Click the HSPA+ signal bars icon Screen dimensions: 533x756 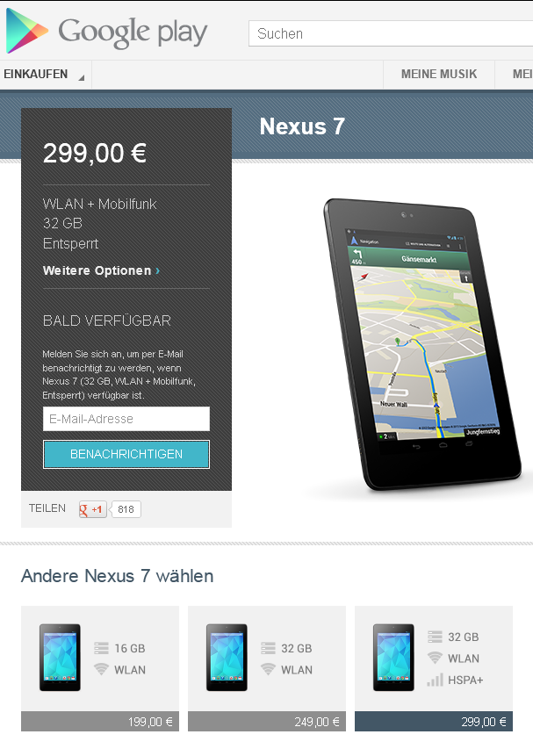click(x=435, y=680)
